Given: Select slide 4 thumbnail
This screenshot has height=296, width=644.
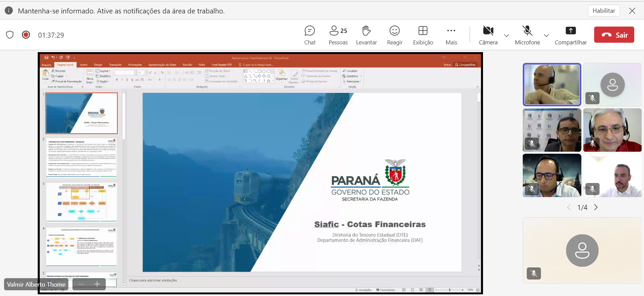Looking at the screenshot, I should (82, 247).
